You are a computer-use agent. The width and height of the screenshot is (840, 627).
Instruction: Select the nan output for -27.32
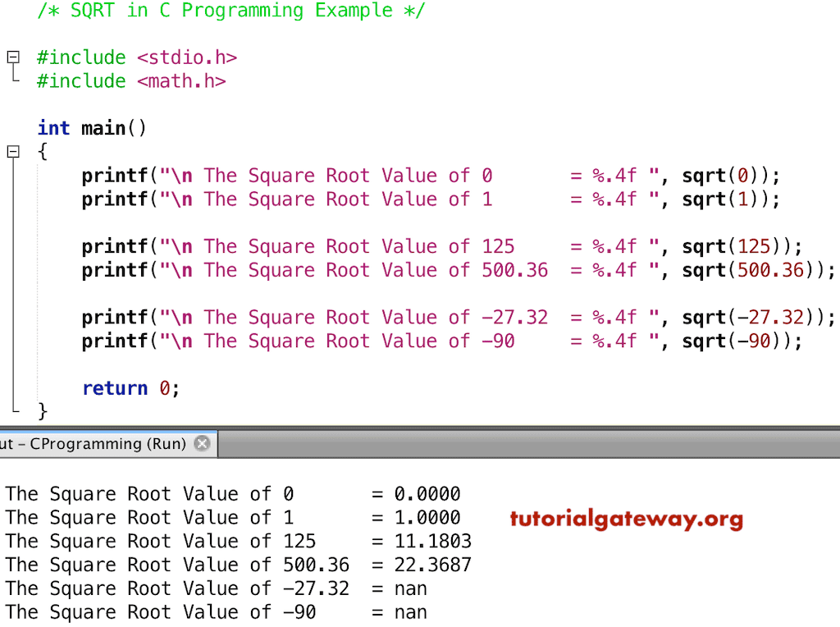[411, 588]
